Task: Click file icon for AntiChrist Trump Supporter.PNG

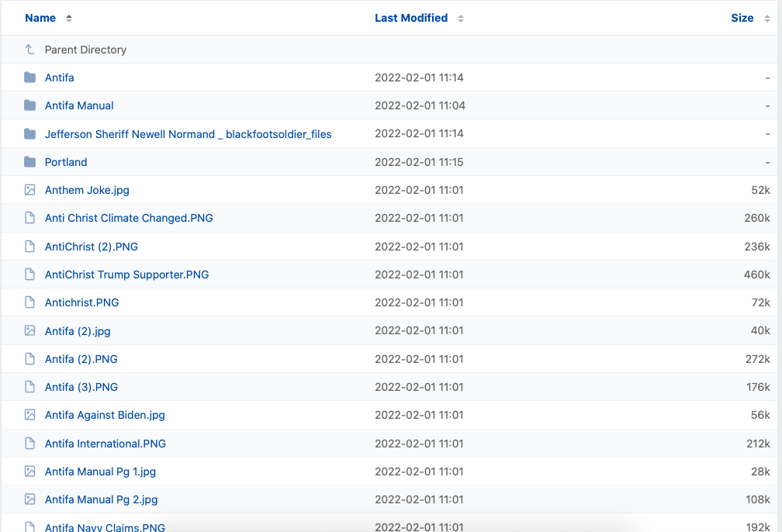Action: tap(30, 274)
